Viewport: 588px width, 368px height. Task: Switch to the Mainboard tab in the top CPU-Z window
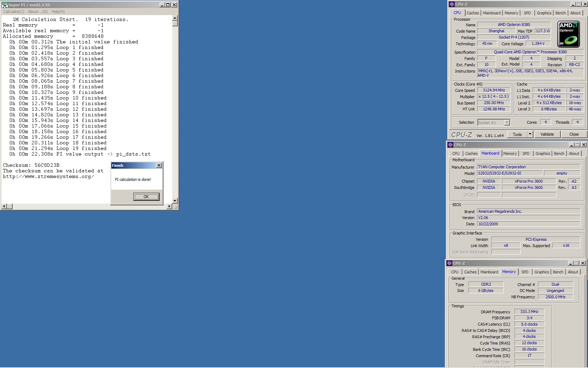pos(491,13)
